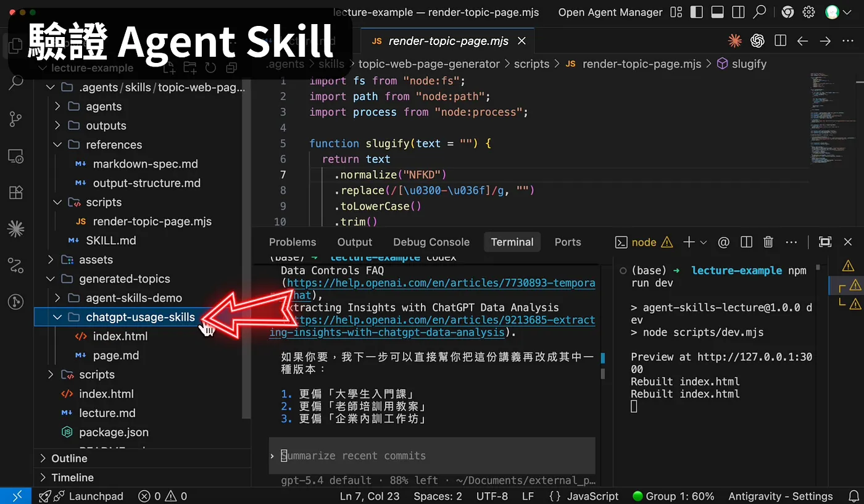Maximize the terminal panel size
864x504 pixels.
(825, 242)
